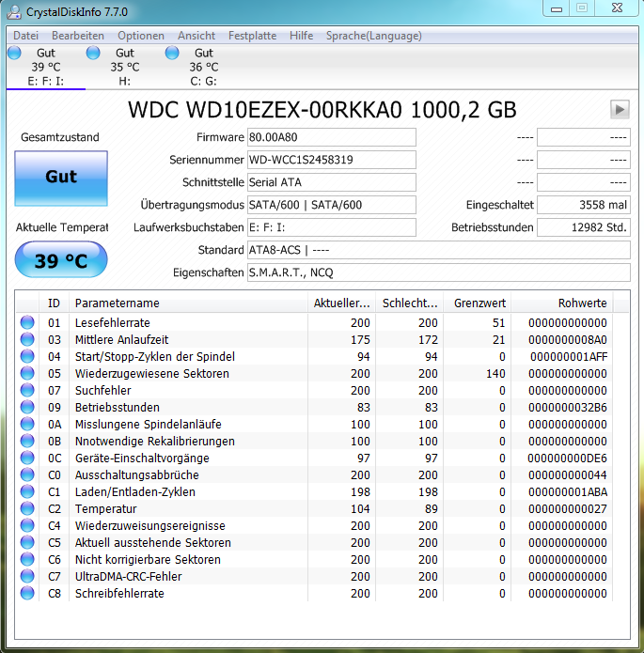Select the UltraDMA-CRC-Fehler parameter name

pos(129,576)
